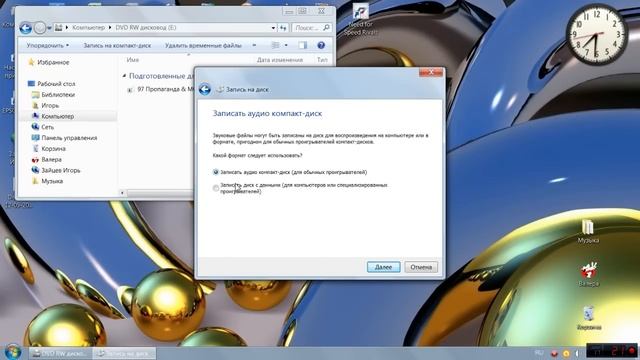Click Удалить временные файлы command

tap(203, 45)
